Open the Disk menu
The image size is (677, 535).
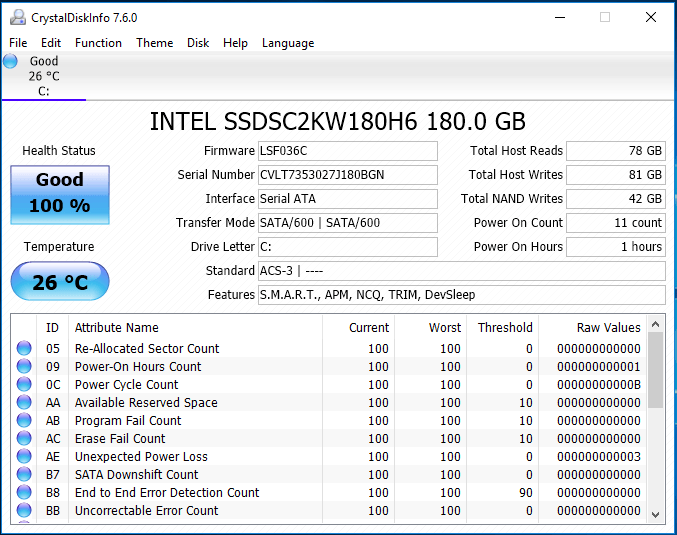pos(198,43)
